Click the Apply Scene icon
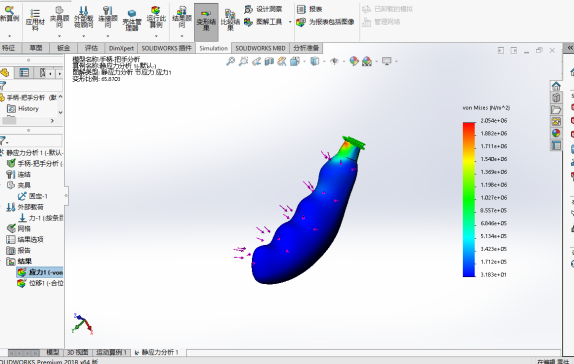 pyautogui.click(x=367, y=61)
